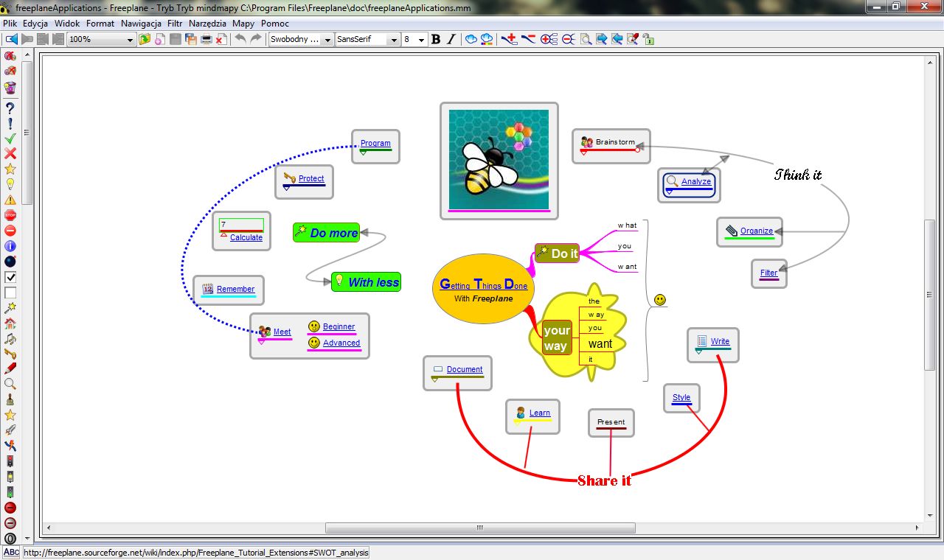The image size is (944, 560).
Task: Choose the blue info circle icon
Action: click(x=10, y=247)
